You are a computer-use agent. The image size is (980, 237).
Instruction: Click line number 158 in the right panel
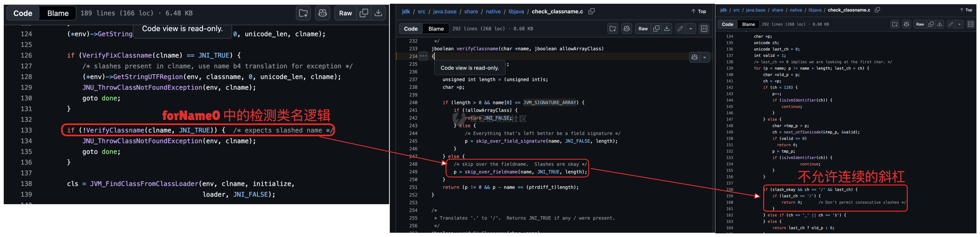pyautogui.click(x=729, y=190)
